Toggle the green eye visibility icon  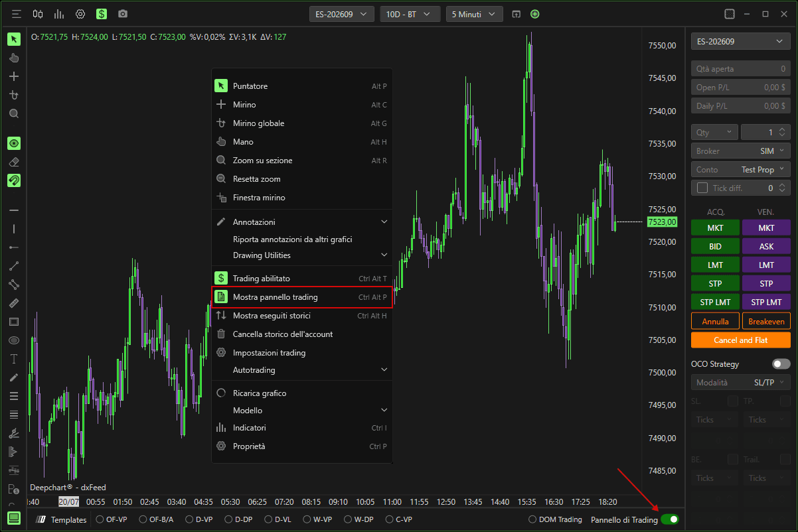point(14,143)
